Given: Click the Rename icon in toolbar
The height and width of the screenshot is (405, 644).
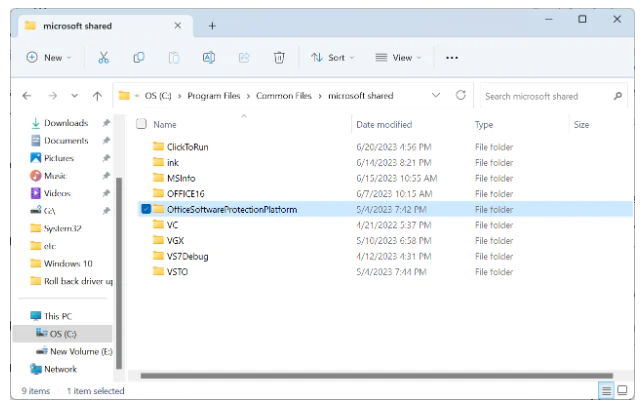Looking at the screenshot, I should (x=209, y=58).
